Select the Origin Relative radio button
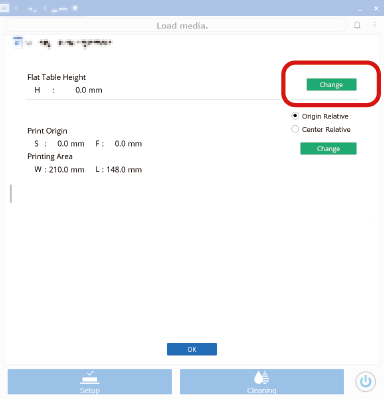The image size is (384, 399). tap(295, 116)
